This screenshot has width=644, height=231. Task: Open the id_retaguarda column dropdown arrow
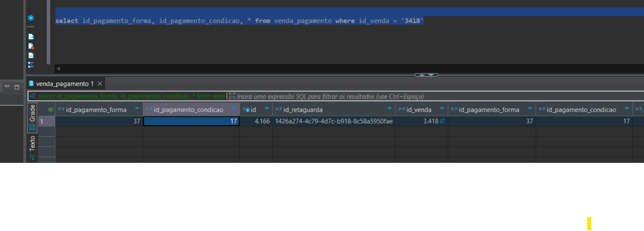[389, 109]
